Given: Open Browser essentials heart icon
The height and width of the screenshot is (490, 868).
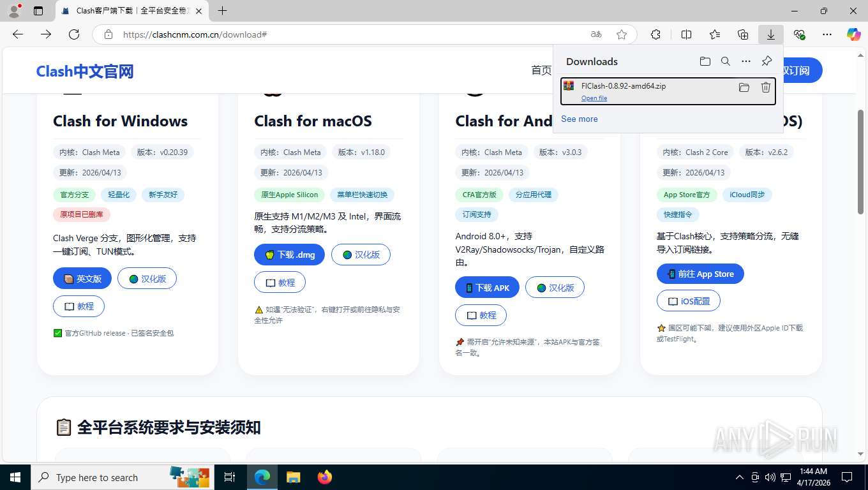Looking at the screenshot, I should 799,34.
